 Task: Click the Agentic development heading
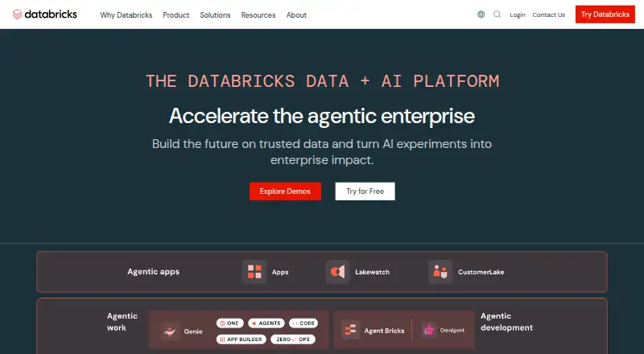(506, 322)
